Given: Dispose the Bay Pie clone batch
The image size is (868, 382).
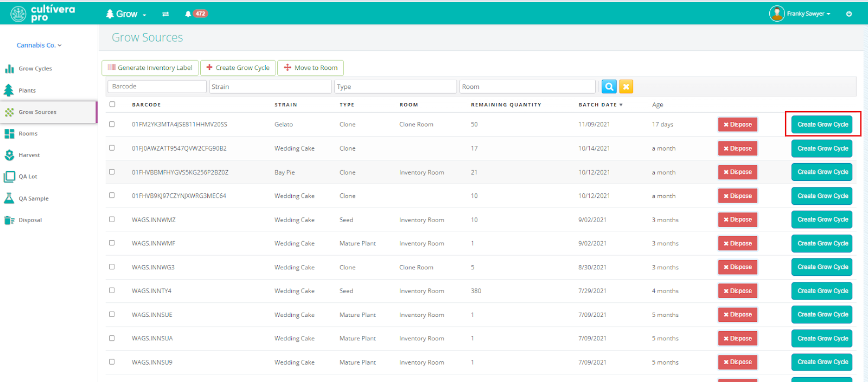Looking at the screenshot, I should click(x=738, y=172).
